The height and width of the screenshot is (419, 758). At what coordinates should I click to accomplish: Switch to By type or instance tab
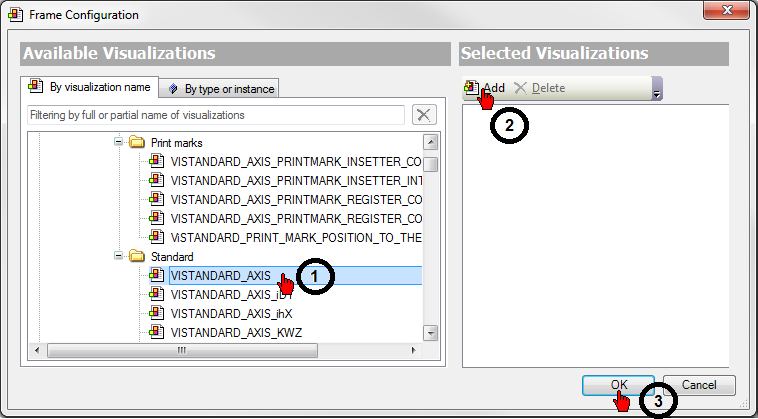point(220,89)
